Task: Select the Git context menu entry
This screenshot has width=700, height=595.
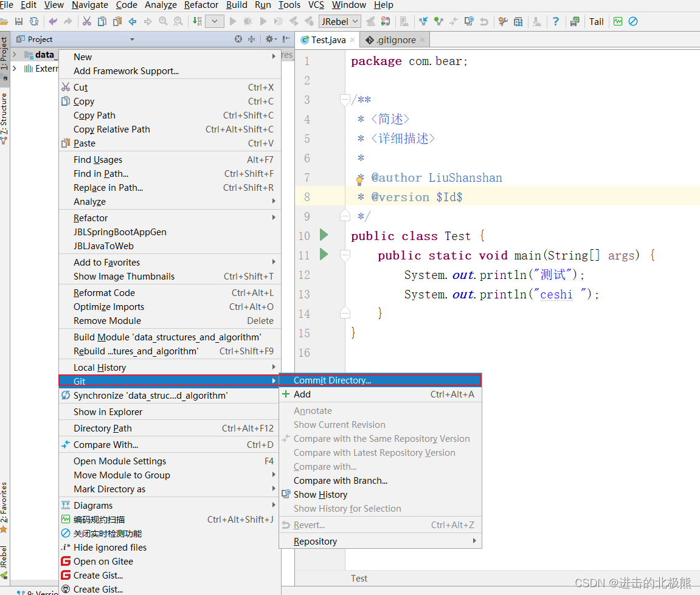Action: tap(168, 381)
